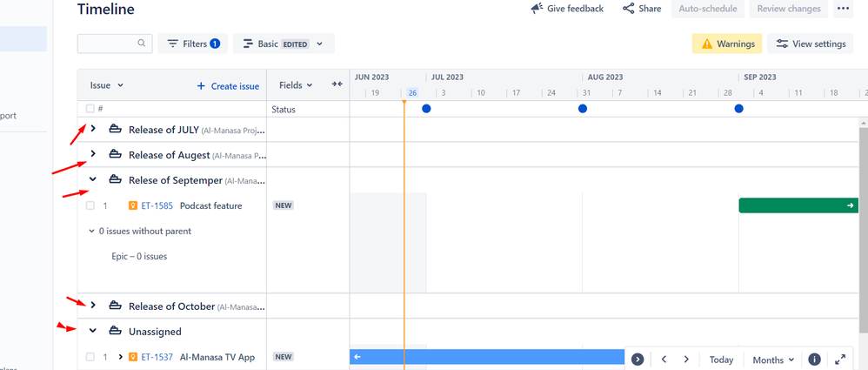
Task: Collapse the Relese of Septemper row
Action: tap(93, 179)
